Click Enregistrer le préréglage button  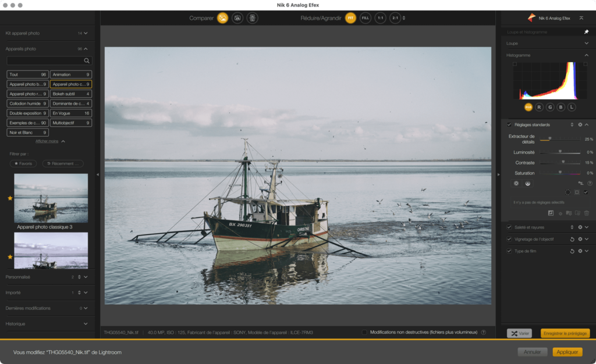tap(565, 333)
